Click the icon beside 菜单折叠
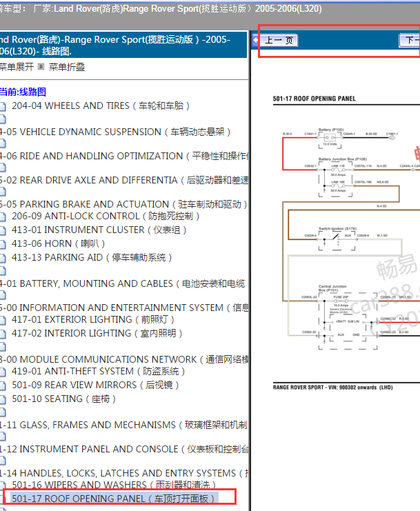Screen dimensions: 420x511 click(41, 67)
